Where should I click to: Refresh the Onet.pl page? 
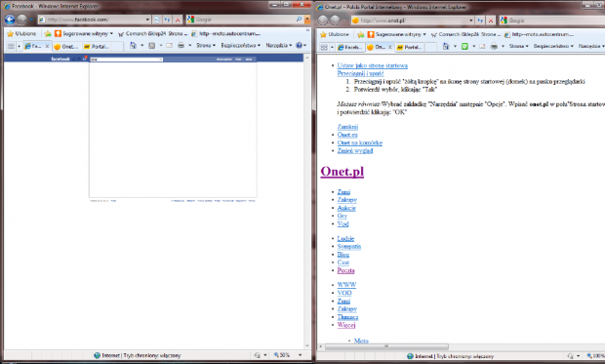coord(480,20)
